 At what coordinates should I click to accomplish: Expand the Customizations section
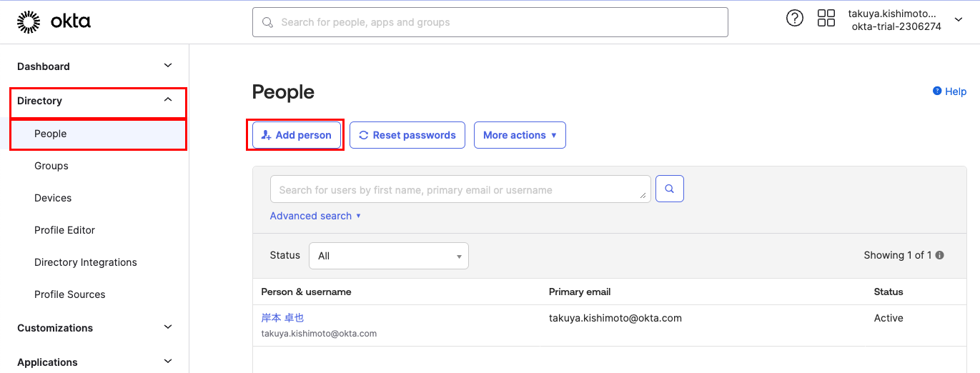point(168,327)
